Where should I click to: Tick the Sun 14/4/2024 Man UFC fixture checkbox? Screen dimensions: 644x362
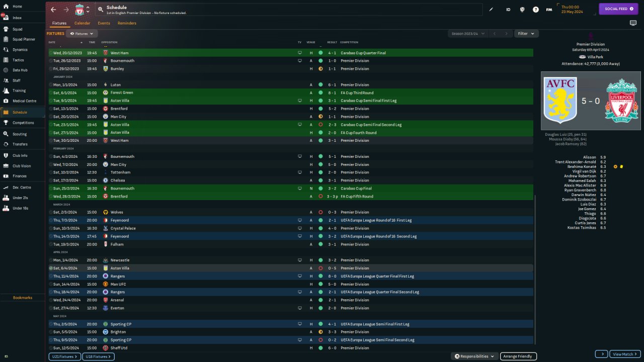[x=51, y=284]
